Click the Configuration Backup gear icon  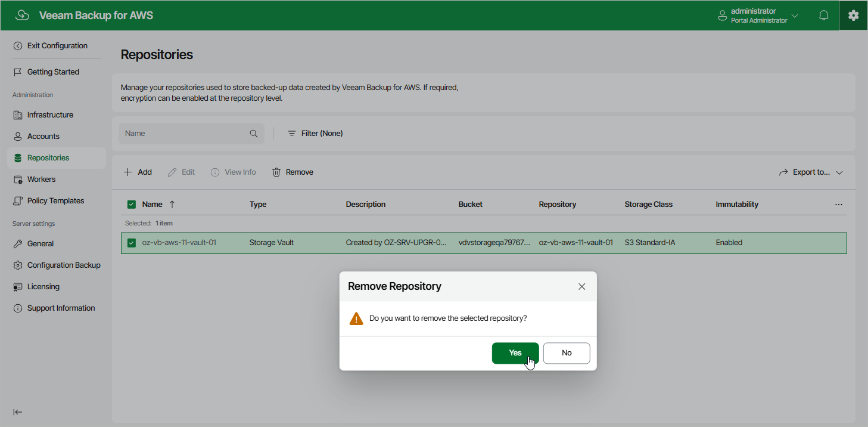tap(18, 265)
